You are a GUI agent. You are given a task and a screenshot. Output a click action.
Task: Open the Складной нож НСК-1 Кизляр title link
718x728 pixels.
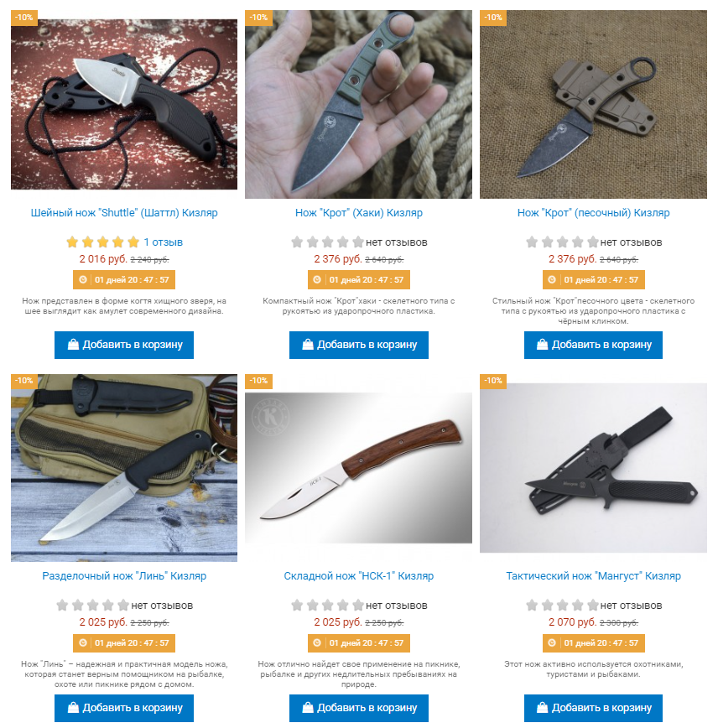[358, 575]
